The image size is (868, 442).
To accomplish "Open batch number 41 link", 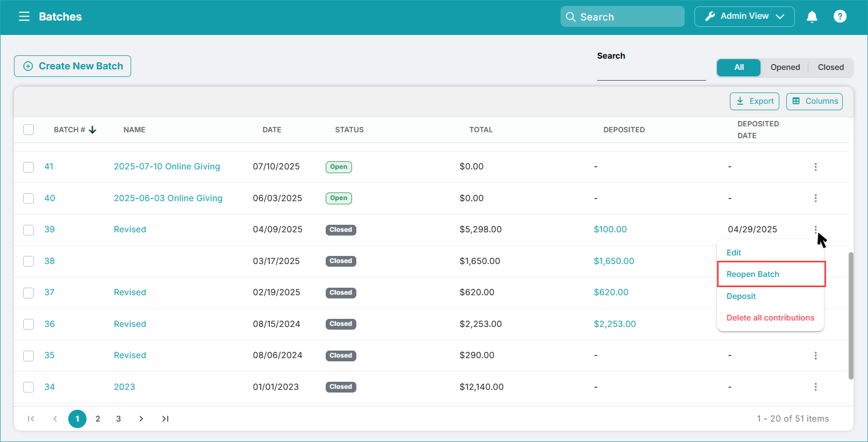I will pyautogui.click(x=49, y=167).
